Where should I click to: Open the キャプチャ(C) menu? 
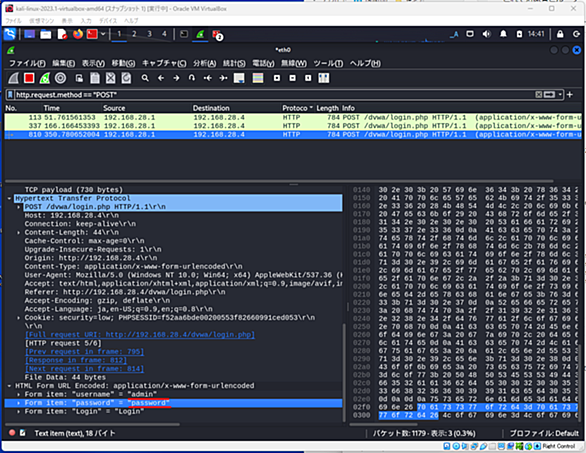(164, 63)
